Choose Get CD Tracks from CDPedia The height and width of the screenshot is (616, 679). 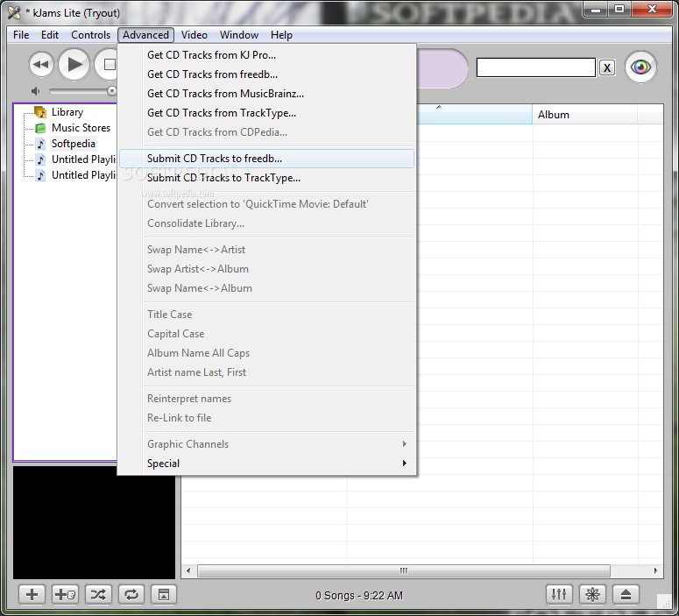266,132
